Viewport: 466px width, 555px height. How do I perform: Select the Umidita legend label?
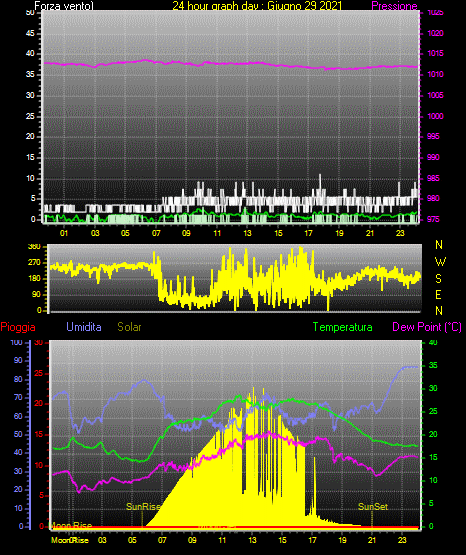pos(84,327)
